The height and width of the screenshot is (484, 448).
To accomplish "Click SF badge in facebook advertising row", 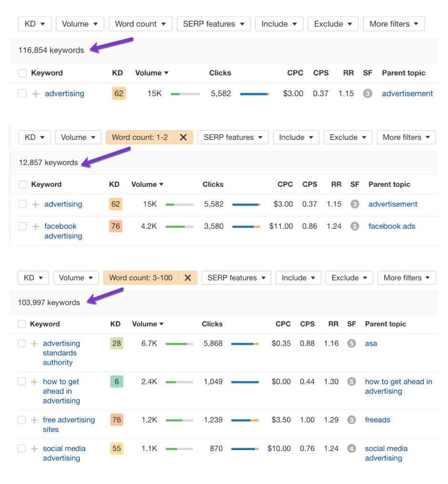I will point(355,227).
